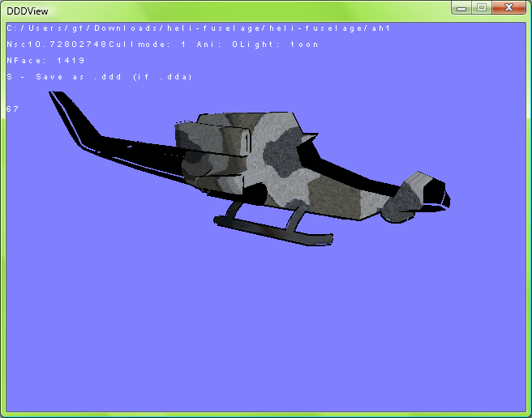The height and width of the screenshot is (418, 532).
Task: Click the 'S - Save as .ddd' hint text
Action: point(99,77)
